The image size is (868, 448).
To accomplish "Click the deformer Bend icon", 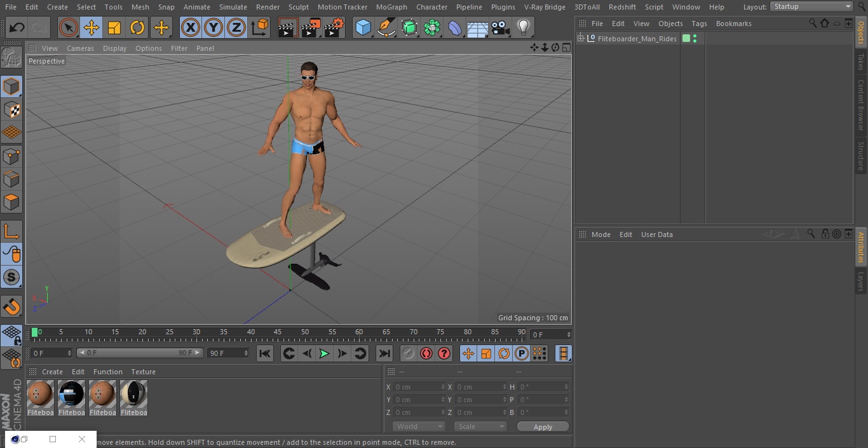I will pos(455,27).
